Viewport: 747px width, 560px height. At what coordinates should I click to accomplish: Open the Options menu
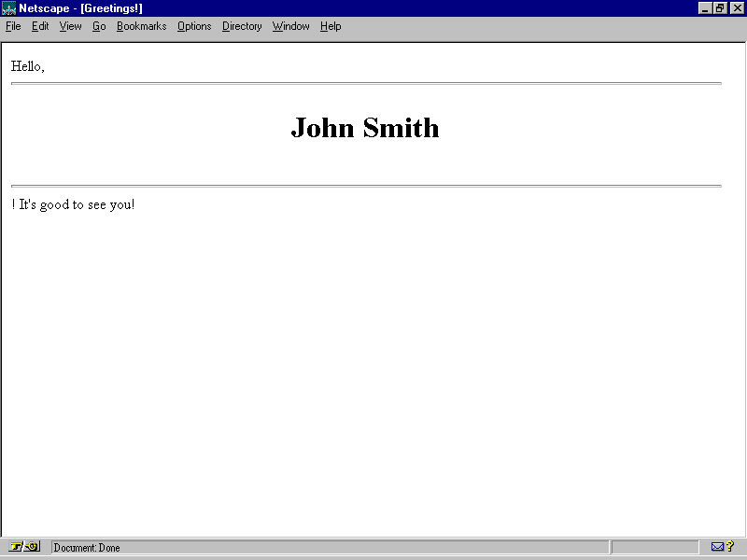point(194,26)
